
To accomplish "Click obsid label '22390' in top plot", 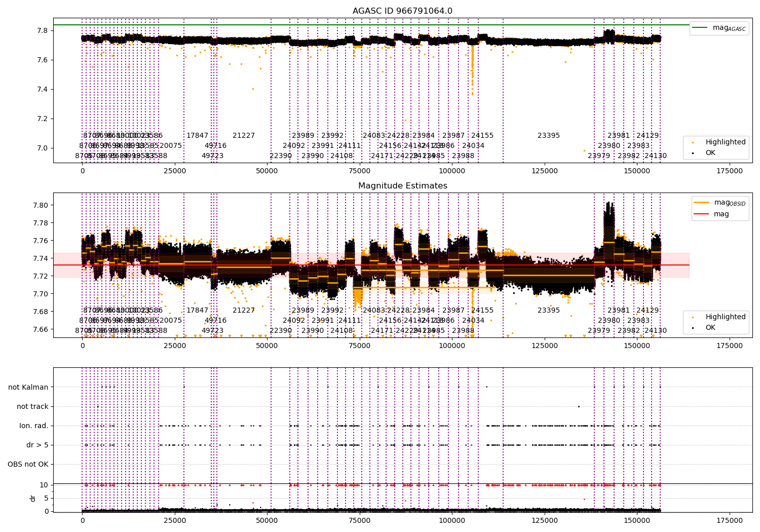I will [281, 156].
